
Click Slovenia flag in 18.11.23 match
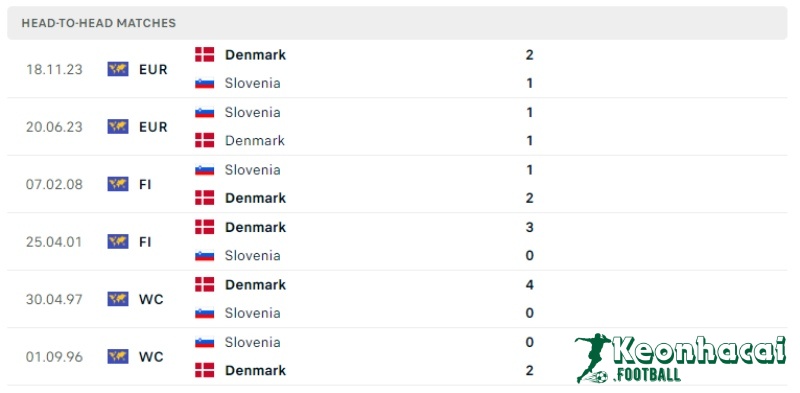[x=205, y=83]
